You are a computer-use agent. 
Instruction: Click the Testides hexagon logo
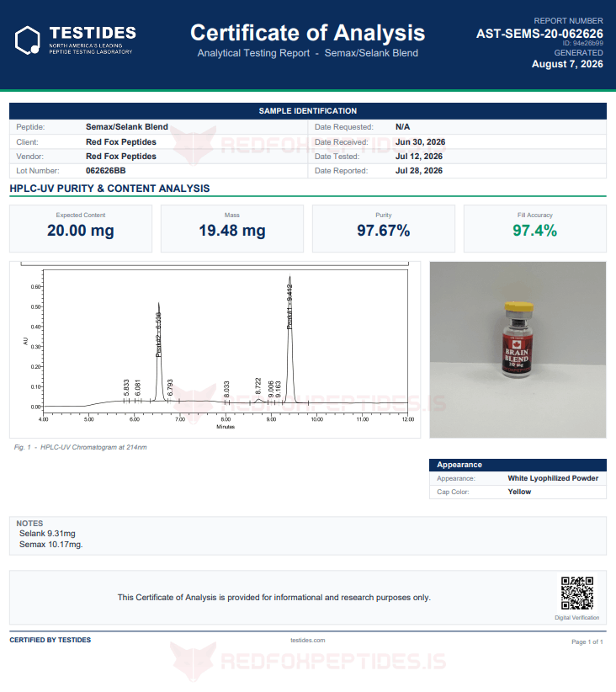pos(28,40)
